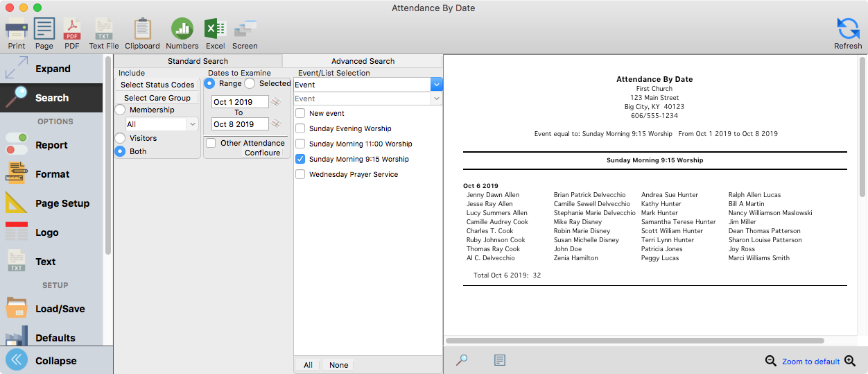Enable the Other Attendance checkbox
This screenshot has width=868, height=374.
(x=211, y=143)
